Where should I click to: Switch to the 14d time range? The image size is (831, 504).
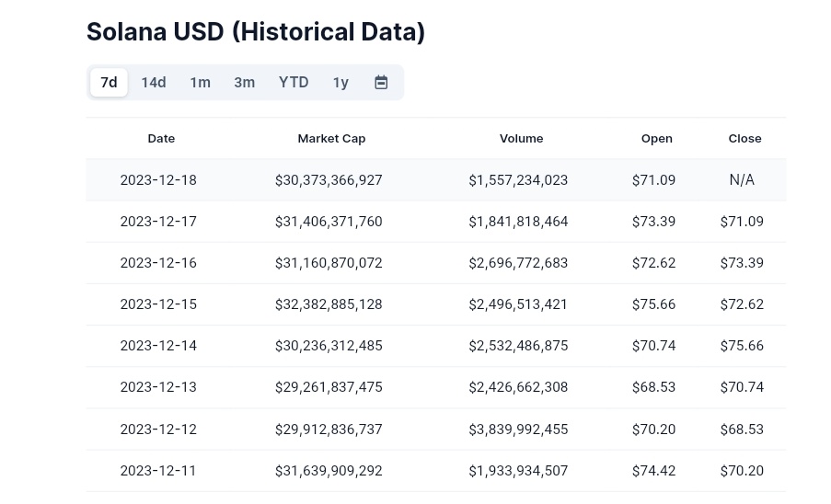(154, 83)
